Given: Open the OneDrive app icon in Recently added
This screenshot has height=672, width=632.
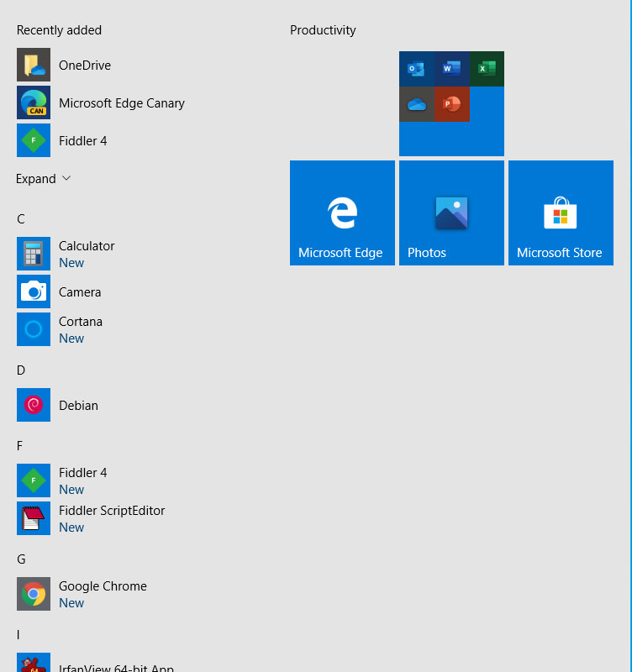Looking at the screenshot, I should coord(34,65).
